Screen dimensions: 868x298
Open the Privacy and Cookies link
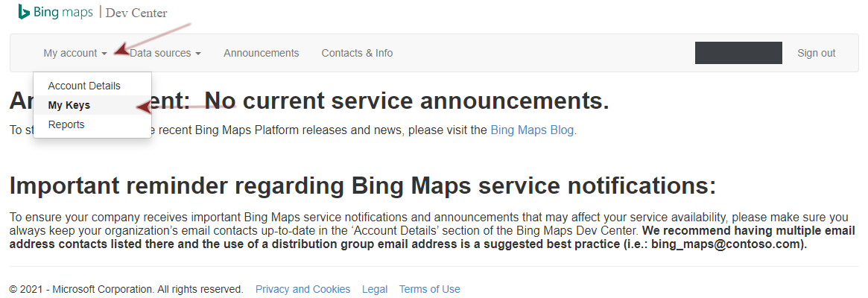point(302,289)
